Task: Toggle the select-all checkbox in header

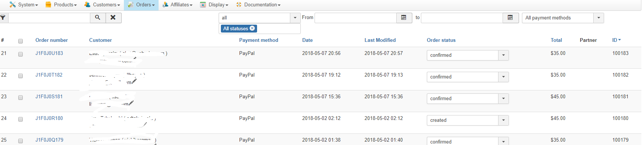Action: (x=21, y=41)
